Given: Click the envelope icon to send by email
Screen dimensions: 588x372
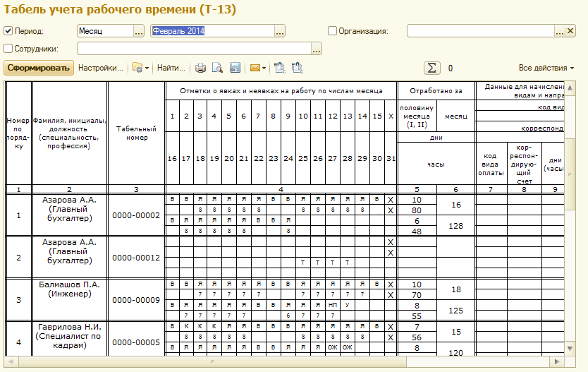Looking at the screenshot, I should point(255,68).
